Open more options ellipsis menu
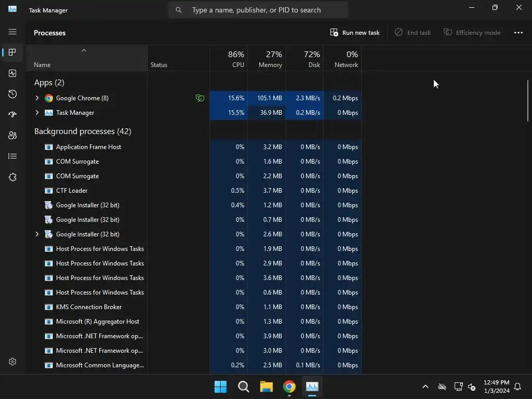 tap(518, 33)
